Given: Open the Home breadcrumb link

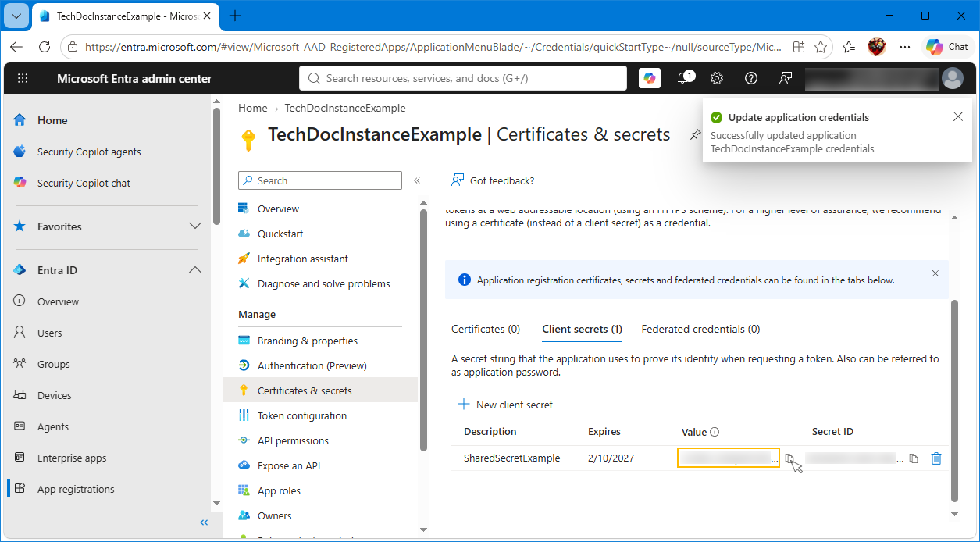Looking at the screenshot, I should coord(253,108).
